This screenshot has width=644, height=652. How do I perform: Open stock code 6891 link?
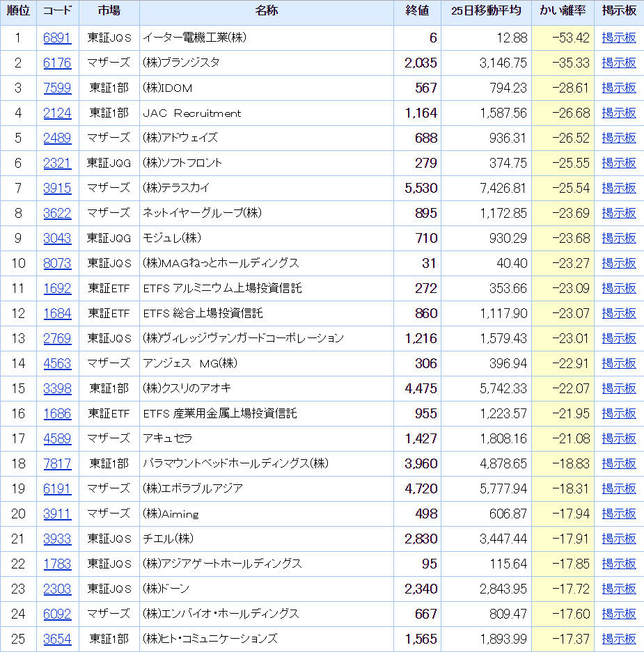coord(57,38)
